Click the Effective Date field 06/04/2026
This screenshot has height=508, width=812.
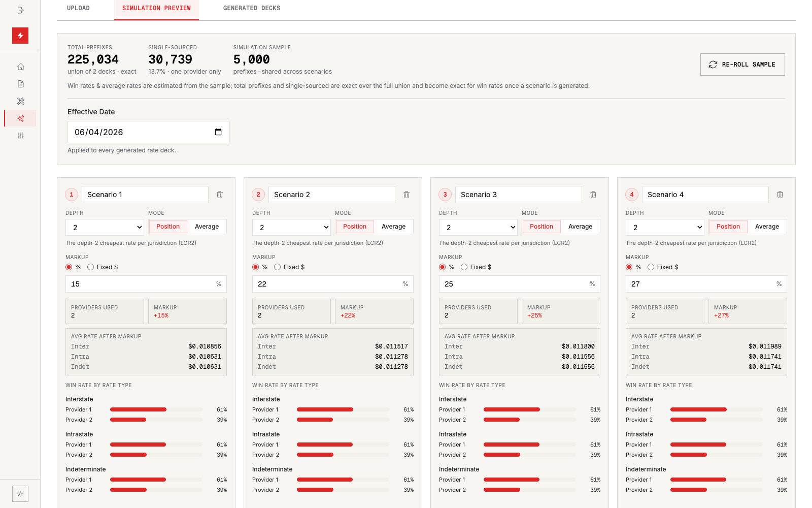pyautogui.click(x=149, y=132)
